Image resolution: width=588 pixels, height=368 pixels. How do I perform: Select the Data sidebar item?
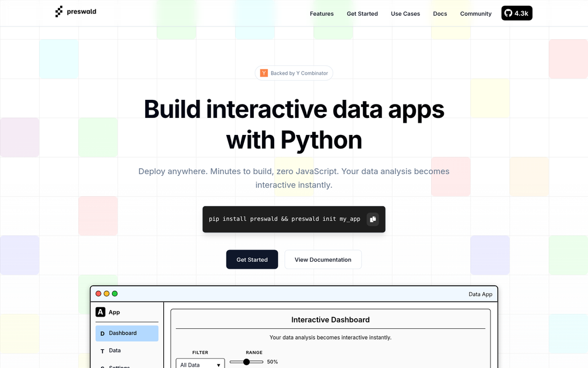[115, 350]
